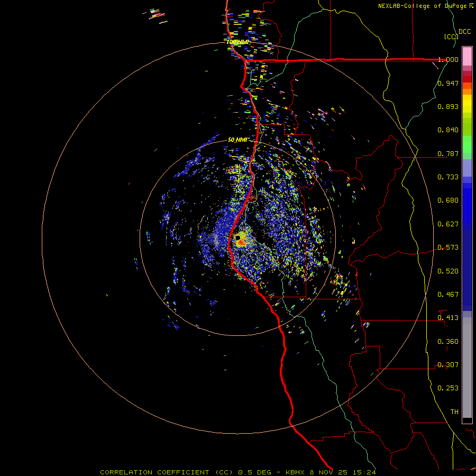The image size is (476, 476).
Task: Click the TH threshold label on the legend
Action: pyautogui.click(x=454, y=412)
